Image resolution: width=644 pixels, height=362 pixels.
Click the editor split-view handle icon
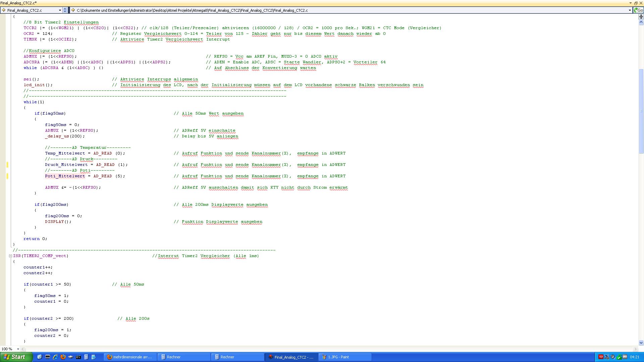click(641, 16)
